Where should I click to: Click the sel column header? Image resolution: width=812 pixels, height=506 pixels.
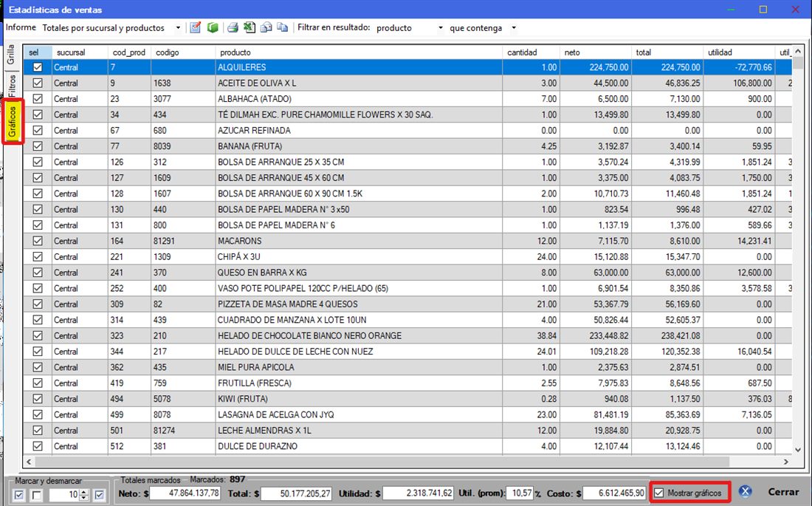point(38,52)
